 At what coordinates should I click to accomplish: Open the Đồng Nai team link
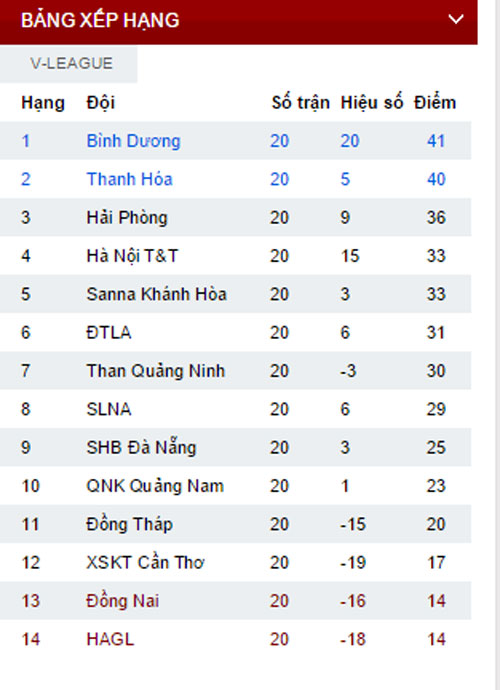tap(122, 601)
